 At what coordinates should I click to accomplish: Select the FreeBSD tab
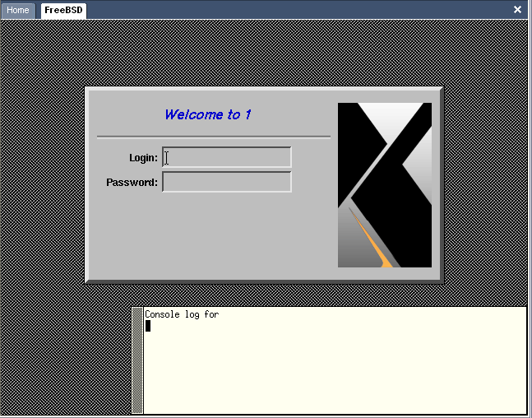point(63,10)
